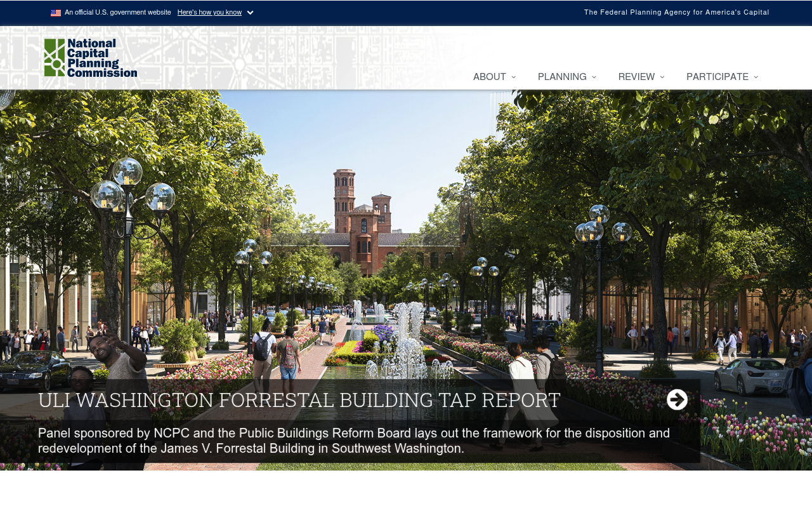The width and height of the screenshot is (812, 508).
Task: Click the U.S. flag icon in banner
Action: coord(56,13)
